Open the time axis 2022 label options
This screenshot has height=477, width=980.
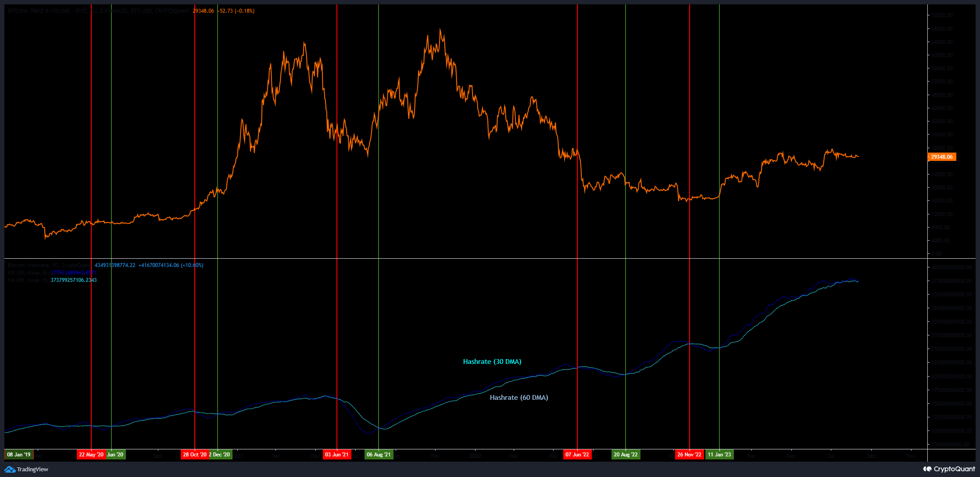click(475, 456)
